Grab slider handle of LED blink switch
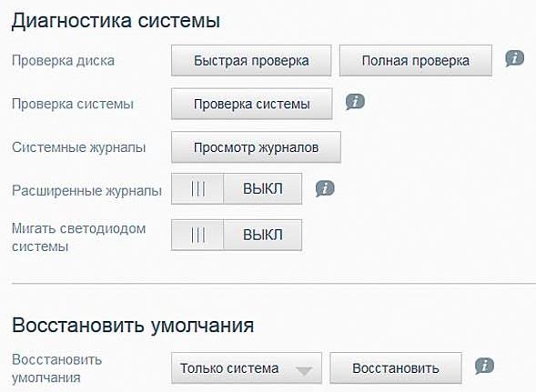536x392 pixels. tap(197, 236)
